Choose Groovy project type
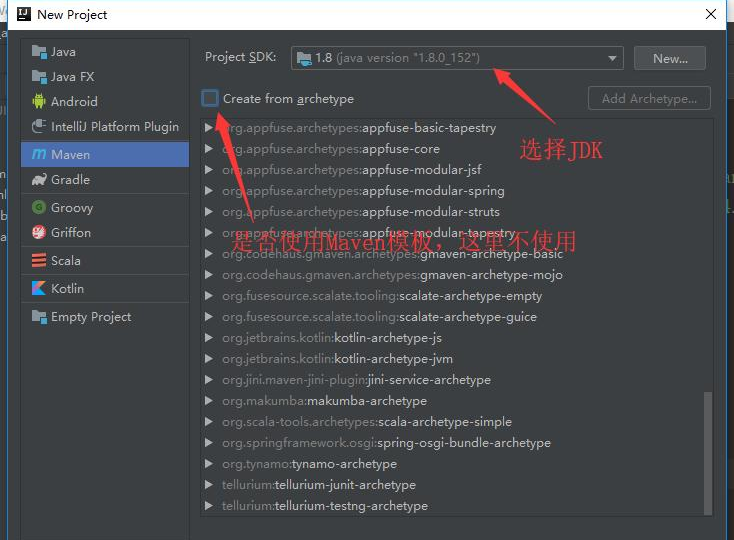Image resolution: width=734 pixels, height=540 pixels. [105, 207]
